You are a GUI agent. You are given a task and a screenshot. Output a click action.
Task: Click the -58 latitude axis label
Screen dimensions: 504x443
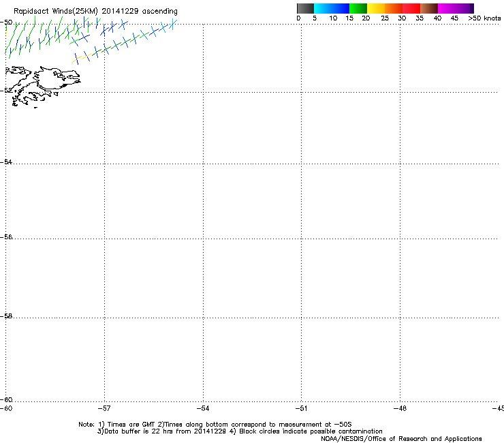pyautogui.click(x=6, y=316)
